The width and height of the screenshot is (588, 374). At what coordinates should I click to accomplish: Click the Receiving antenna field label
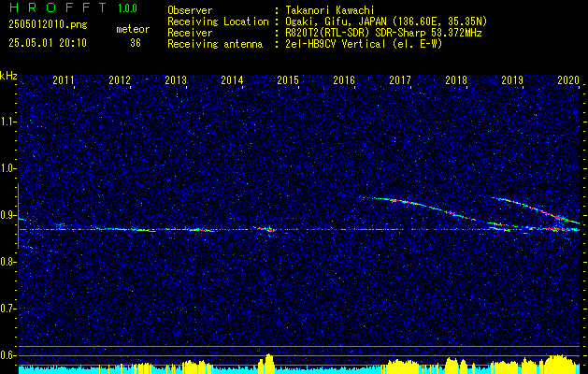pos(215,44)
